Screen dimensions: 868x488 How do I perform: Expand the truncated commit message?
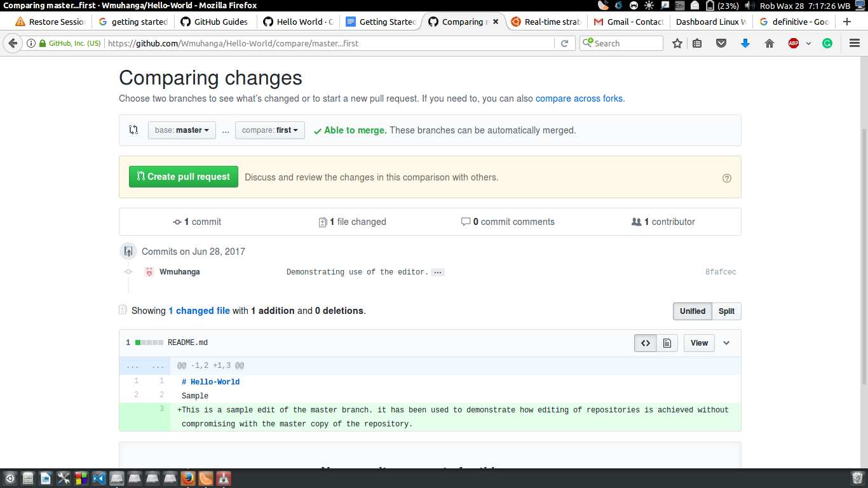[x=438, y=272]
